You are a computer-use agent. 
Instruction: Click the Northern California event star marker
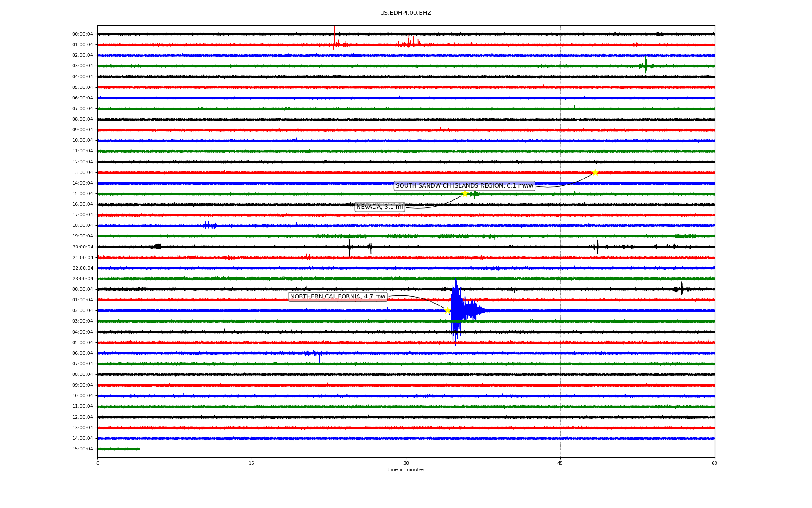click(447, 310)
